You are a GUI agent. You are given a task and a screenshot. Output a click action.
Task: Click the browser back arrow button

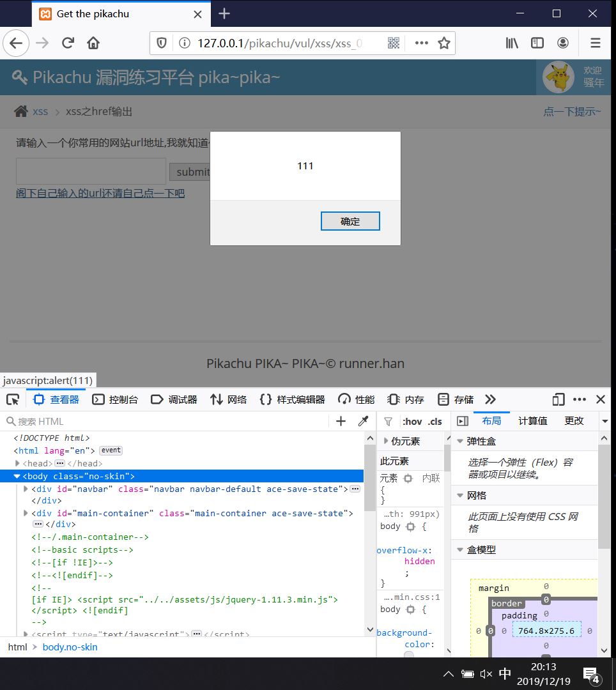(x=16, y=43)
